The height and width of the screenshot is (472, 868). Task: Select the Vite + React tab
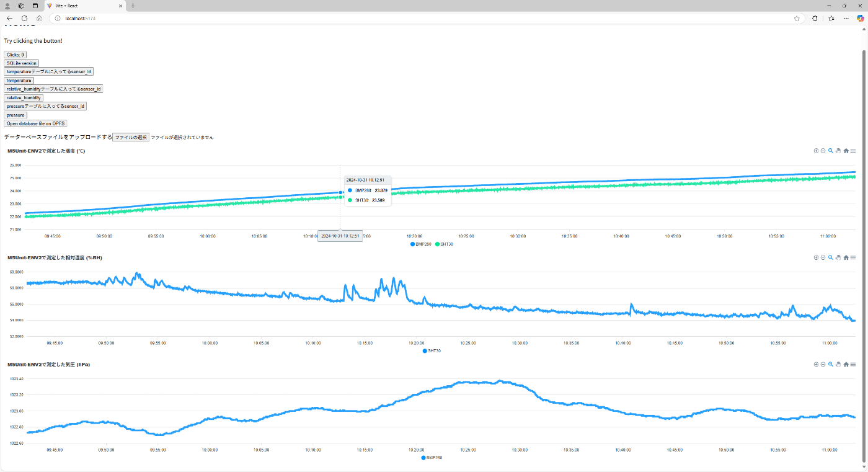pos(86,6)
